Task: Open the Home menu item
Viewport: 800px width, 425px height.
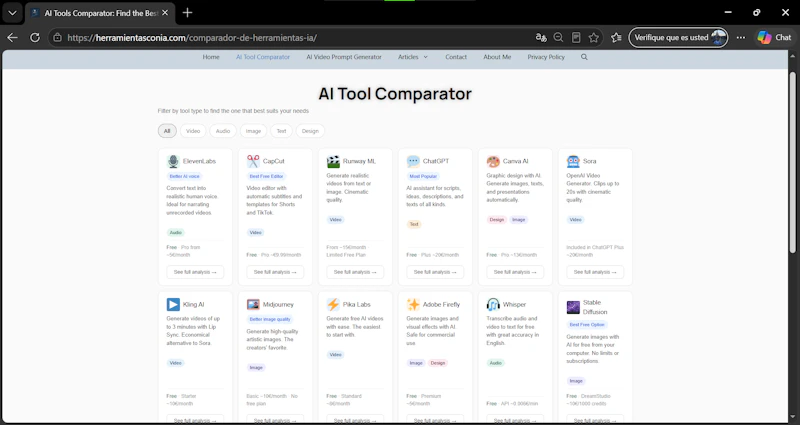Action: 211,57
